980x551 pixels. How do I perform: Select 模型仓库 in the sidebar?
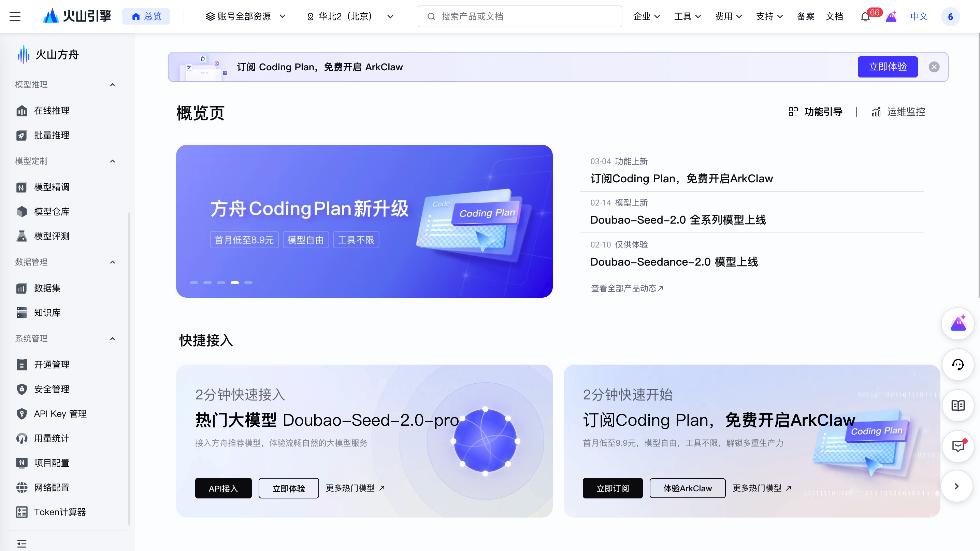click(52, 212)
